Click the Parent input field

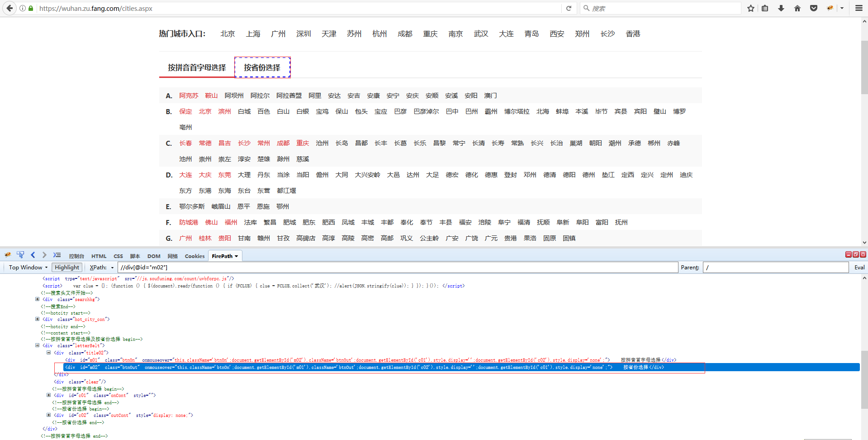[776, 268]
